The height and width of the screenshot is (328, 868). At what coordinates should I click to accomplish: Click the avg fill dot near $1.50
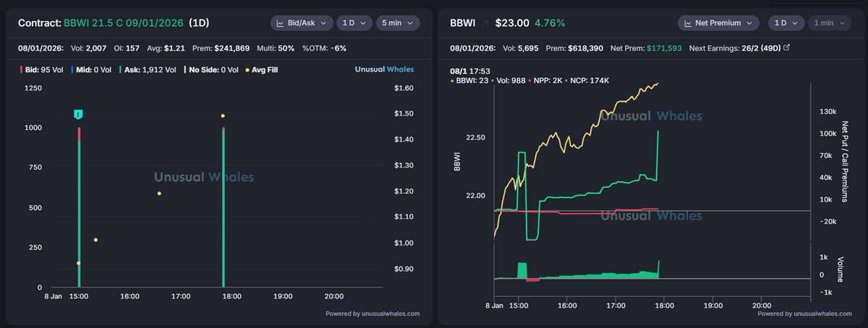[223, 116]
